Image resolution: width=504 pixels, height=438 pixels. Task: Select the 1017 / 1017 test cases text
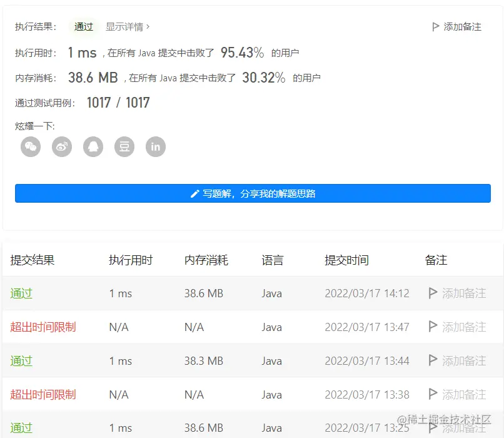point(118,103)
